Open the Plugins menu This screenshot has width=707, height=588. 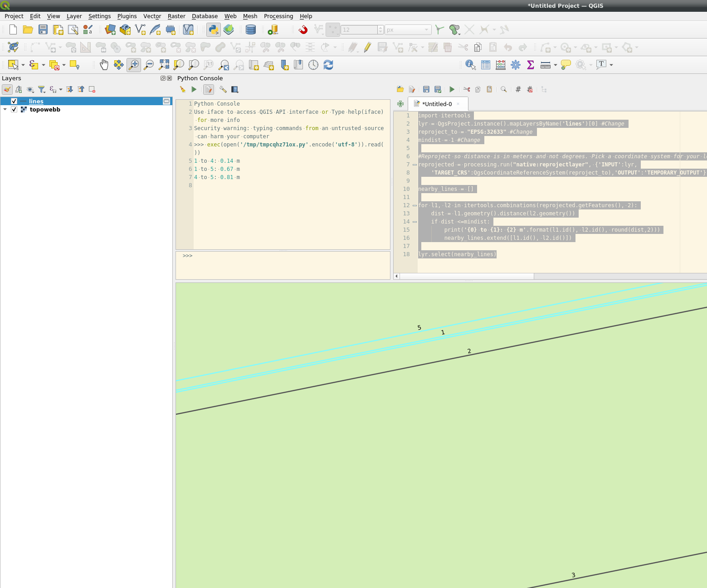point(127,16)
